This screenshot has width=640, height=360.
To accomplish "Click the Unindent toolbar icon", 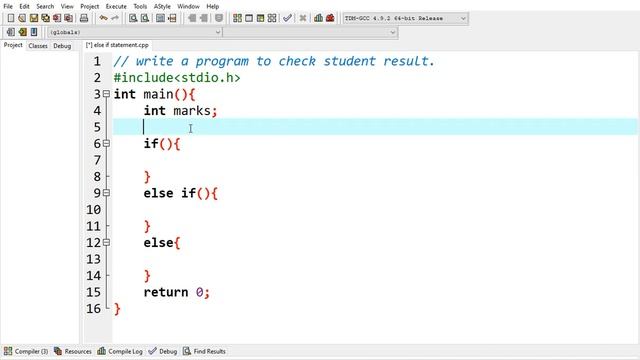I will [203, 18].
